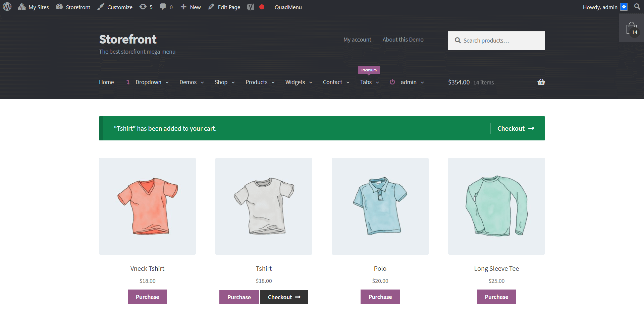Image resolution: width=644 pixels, height=316 pixels.
Task: Purchase the Vneck Tshirt
Action: coord(147,297)
